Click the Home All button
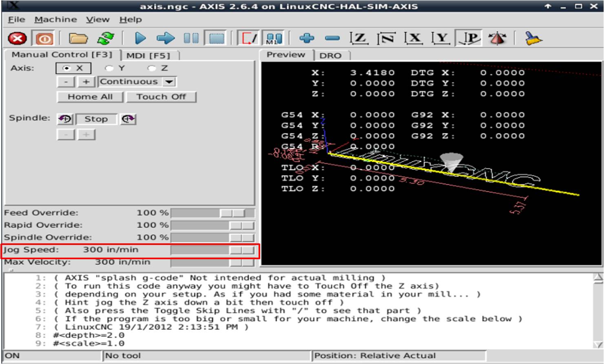This screenshot has width=604, height=364. tap(90, 97)
